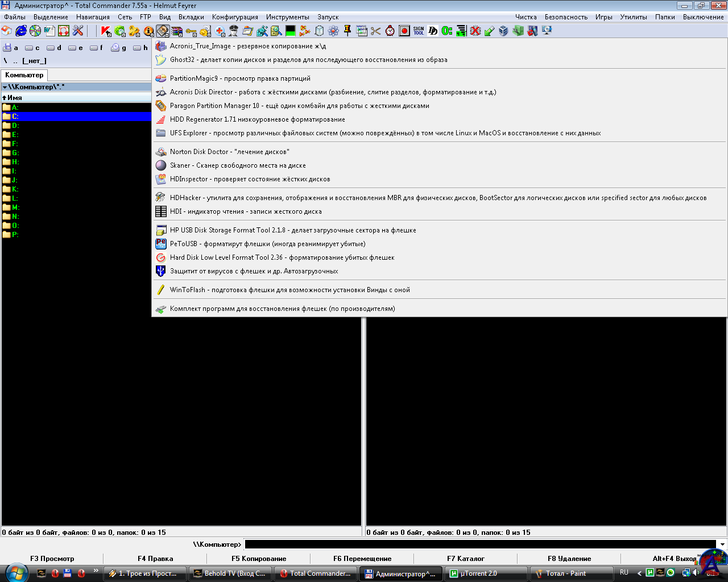The width and height of the screenshot is (728, 582).
Task: Click the crossed wrench and screwdriver icon
Action: [x=78, y=31]
